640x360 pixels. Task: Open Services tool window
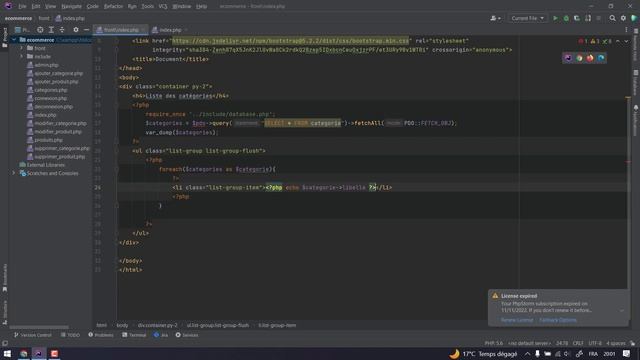click(187, 335)
